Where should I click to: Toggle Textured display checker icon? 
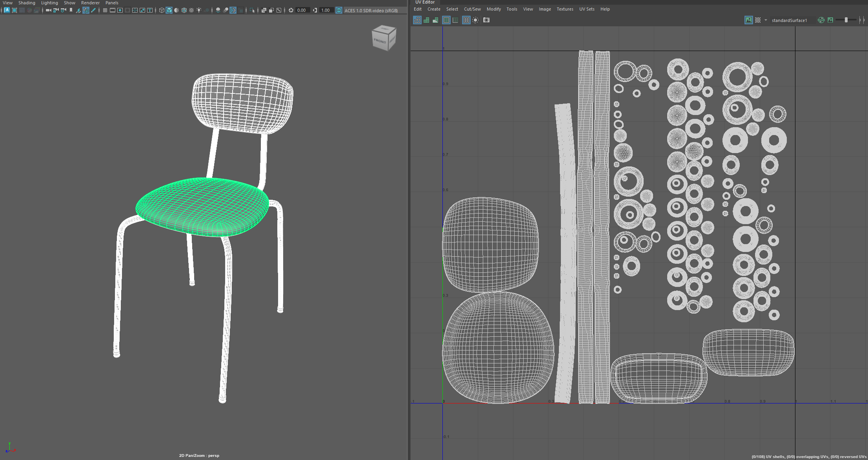(192, 10)
